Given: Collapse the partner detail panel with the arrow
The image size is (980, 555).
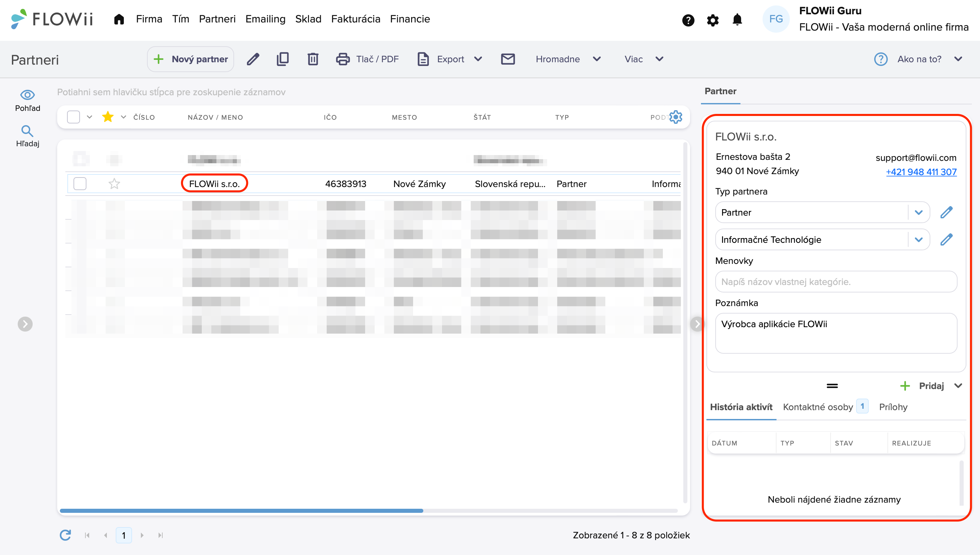Looking at the screenshot, I should 697,324.
